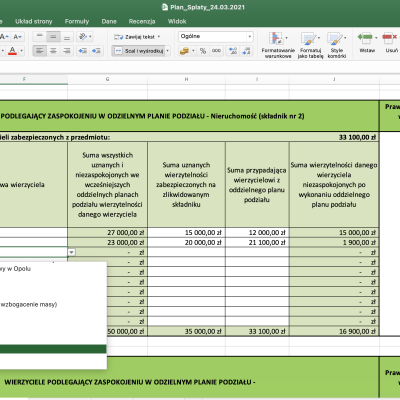This screenshot has height=400, width=400.
Task: Click total cell 35 000,00 zł
Action: tap(186, 331)
